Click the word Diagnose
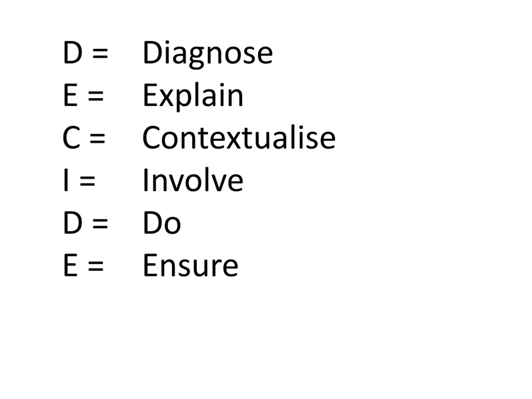This screenshot has width=532, height=399. click(x=208, y=53)
